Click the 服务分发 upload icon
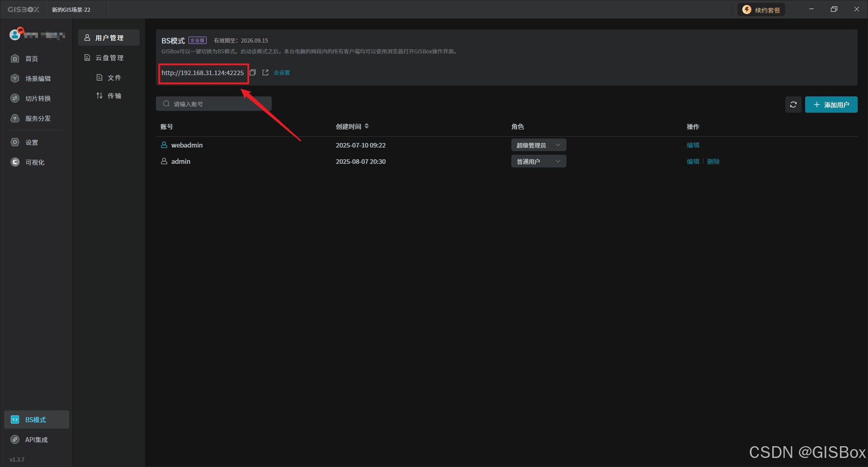This screenshot has height=467, width=868. point(15,119)
